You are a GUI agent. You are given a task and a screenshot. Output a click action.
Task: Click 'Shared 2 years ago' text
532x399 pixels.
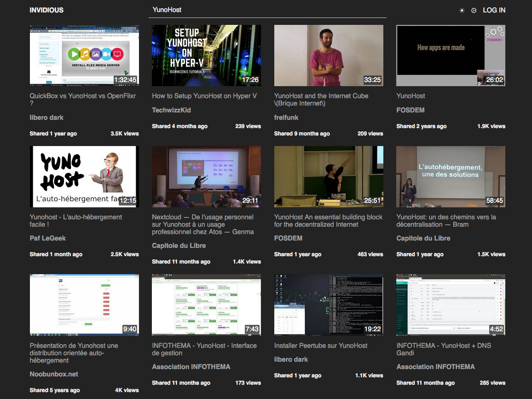(x=422, y=126)
